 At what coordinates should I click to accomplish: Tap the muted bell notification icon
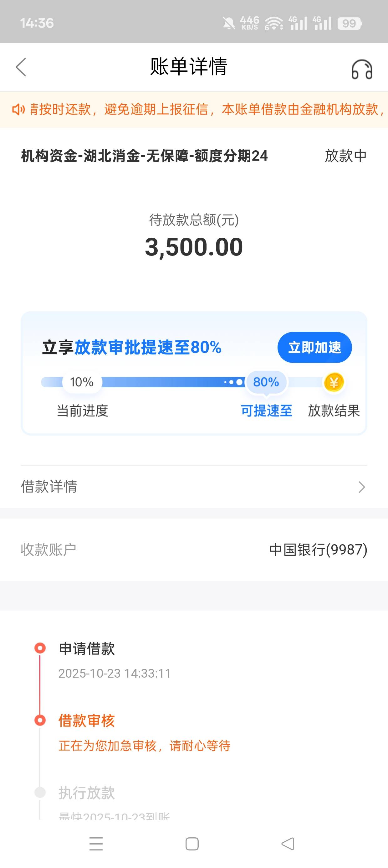pyautogui.click(x=229, y=23)
